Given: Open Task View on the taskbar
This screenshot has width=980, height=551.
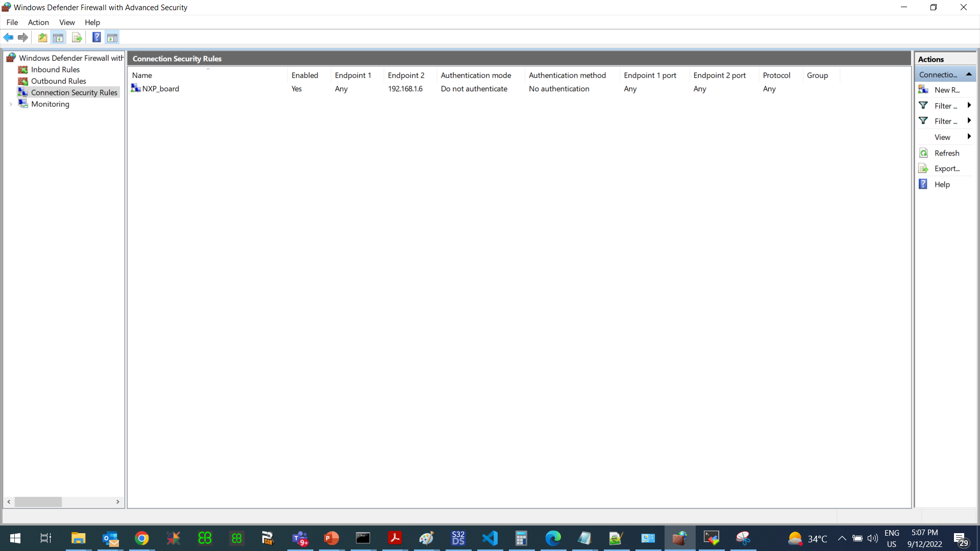Looking at the screenshot, I should click(x=46, y=538).
